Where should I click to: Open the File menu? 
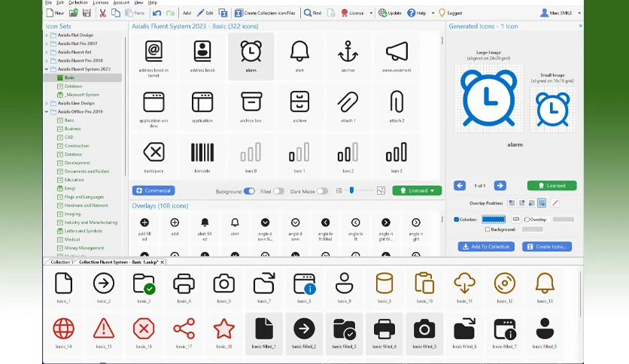click(49, 2)
